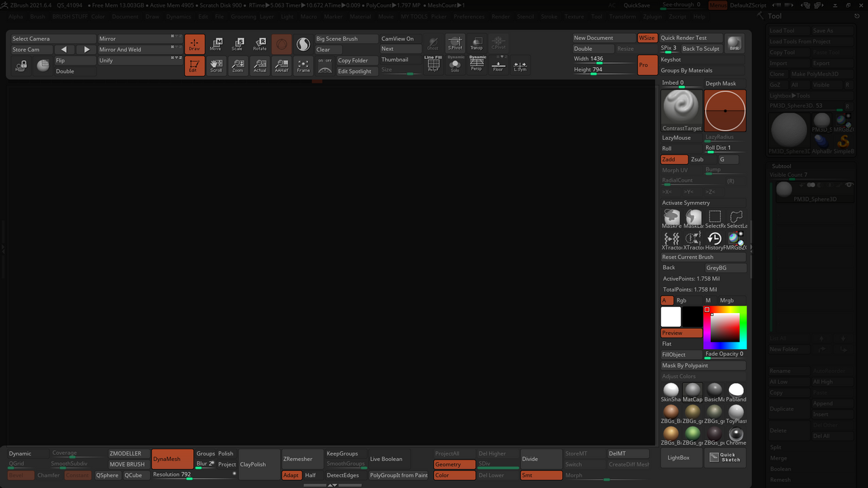Viewport: 868px width, 488px height.
Task: Pick the Chrome material sphere
Action: tap(736, 435)
